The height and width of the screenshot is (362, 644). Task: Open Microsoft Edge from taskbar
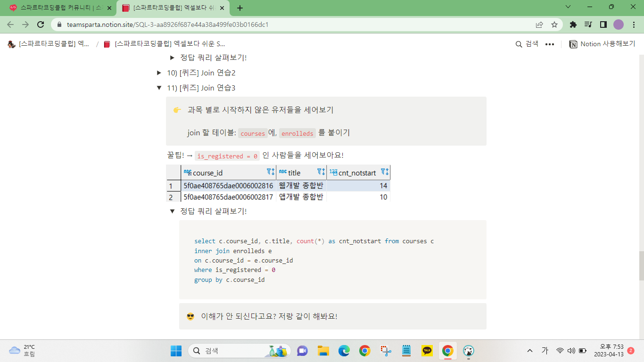pyautogui.click(x=344, y=351)
